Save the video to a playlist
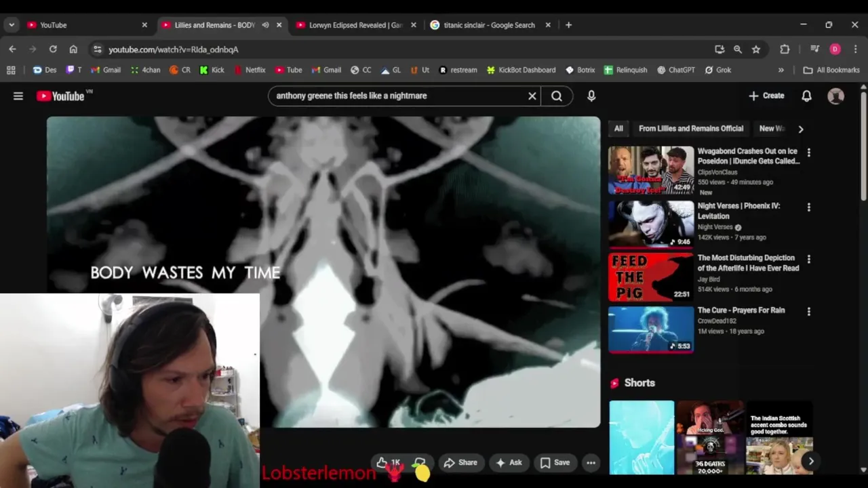Image resolution: width=868 pixels, height=488 pixels. 555,463
